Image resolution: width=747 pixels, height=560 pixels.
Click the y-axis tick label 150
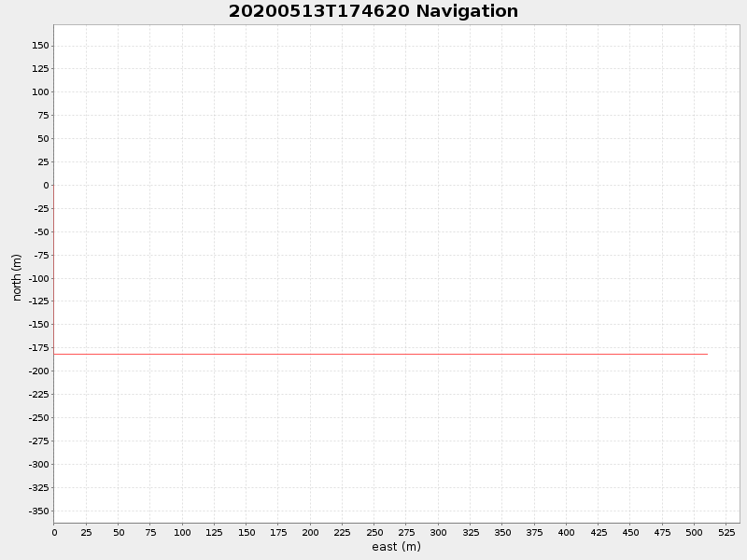tap(40, 46)
